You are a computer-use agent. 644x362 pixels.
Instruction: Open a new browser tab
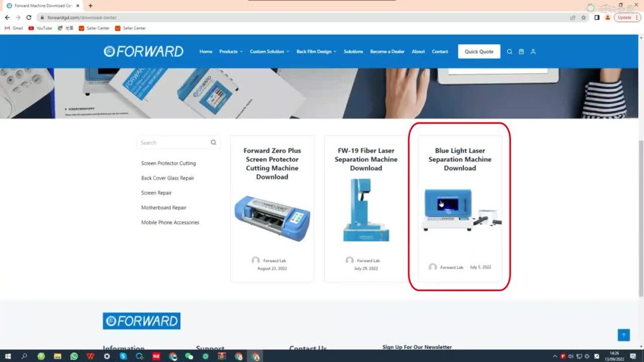coord(90,5)
